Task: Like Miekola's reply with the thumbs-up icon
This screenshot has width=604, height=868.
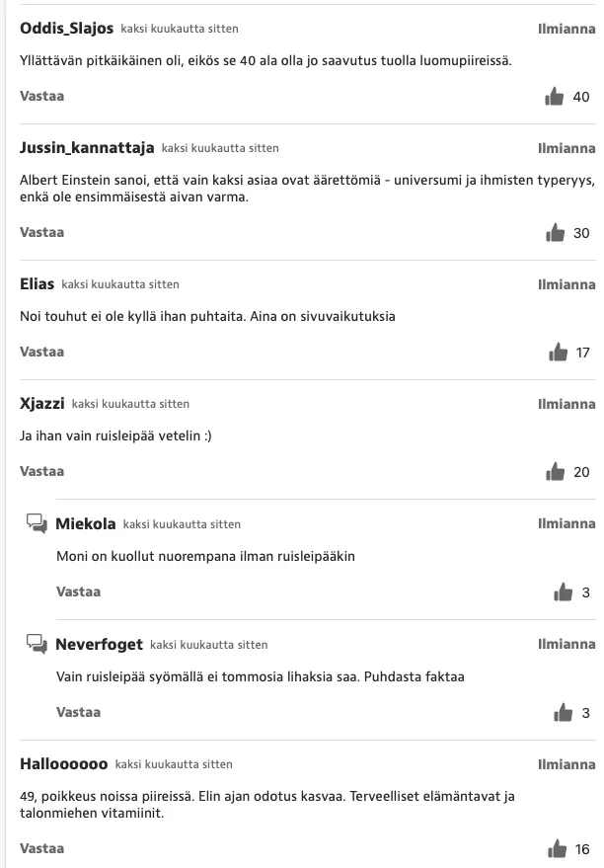Action: (563, 592)
